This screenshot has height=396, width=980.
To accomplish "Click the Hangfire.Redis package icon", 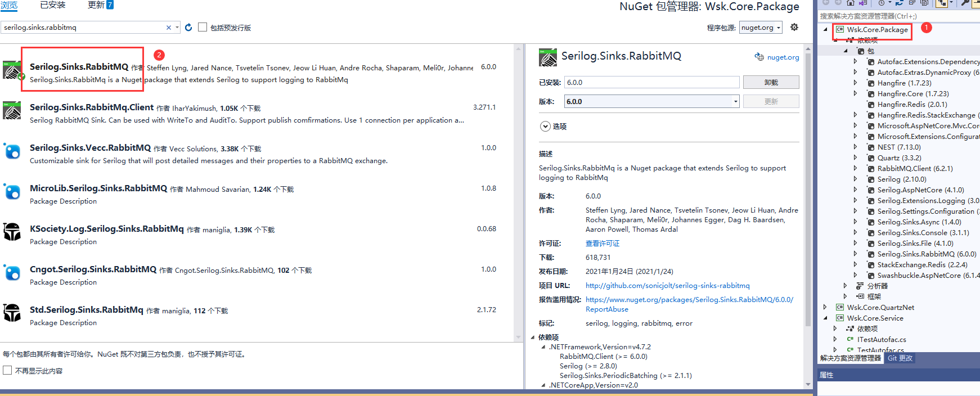I will [871, 104].
